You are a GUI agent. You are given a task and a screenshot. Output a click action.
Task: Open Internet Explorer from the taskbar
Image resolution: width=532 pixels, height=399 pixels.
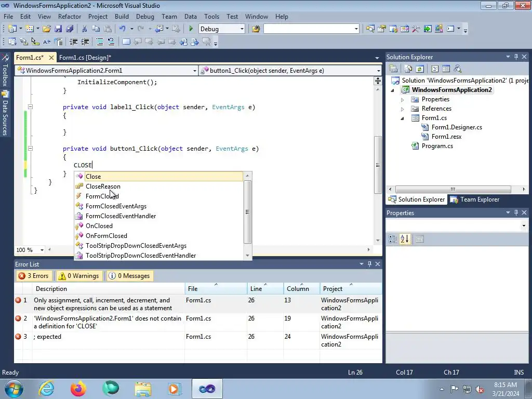[x=46, y=389]
